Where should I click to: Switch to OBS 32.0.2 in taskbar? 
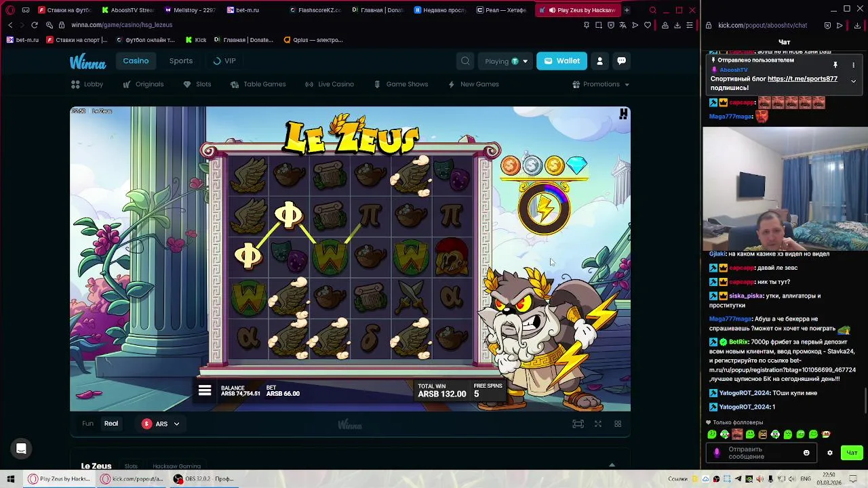(204, 479)
